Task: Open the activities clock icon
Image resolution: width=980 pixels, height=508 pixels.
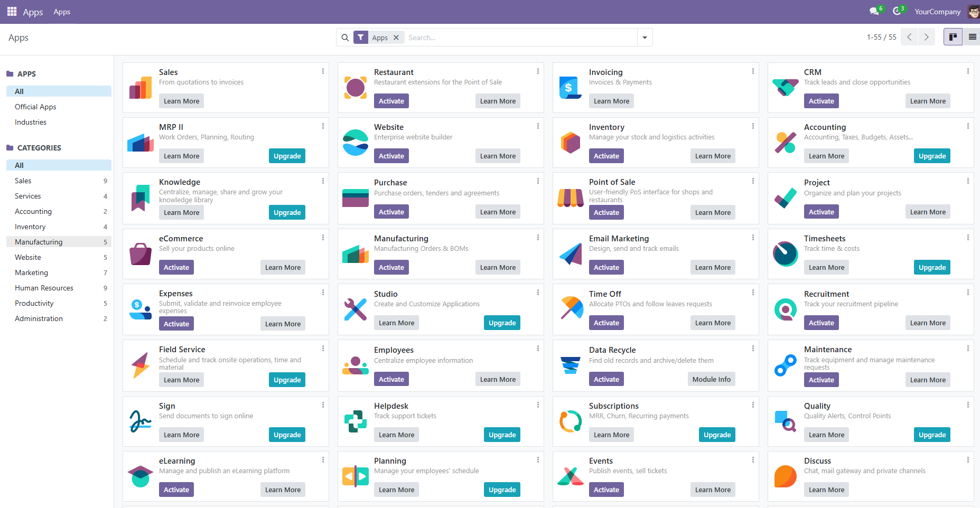Action: click(x=897, y=11)
